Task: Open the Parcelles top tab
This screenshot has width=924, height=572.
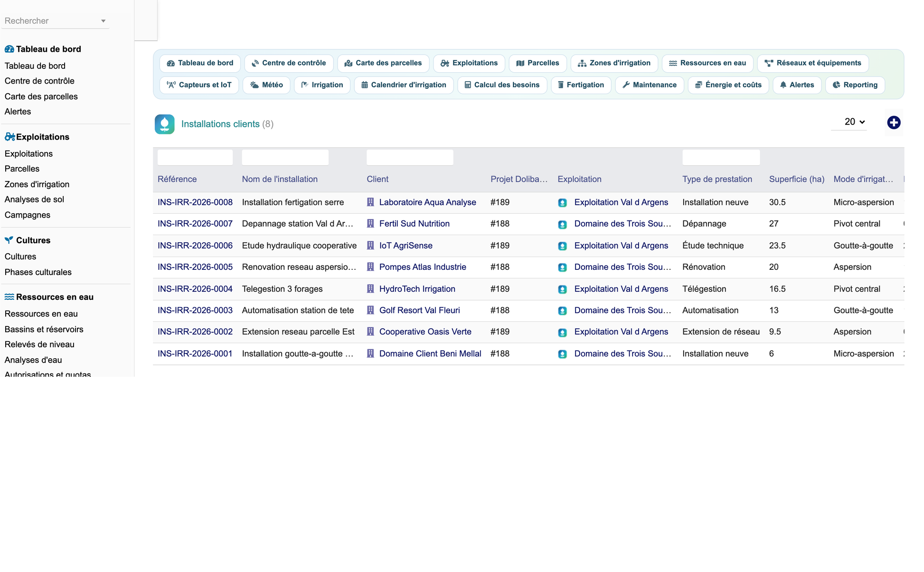Action: pos(537,63)
